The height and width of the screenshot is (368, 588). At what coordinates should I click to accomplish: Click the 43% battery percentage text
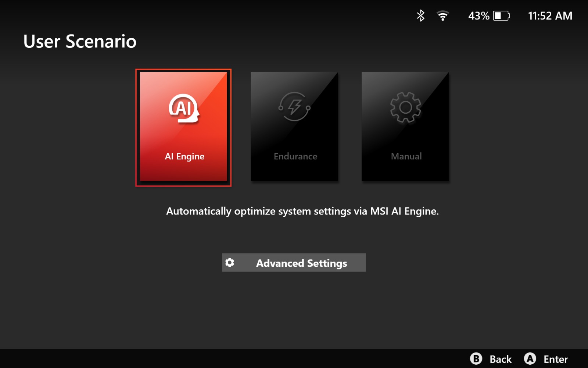coord(478,16)
